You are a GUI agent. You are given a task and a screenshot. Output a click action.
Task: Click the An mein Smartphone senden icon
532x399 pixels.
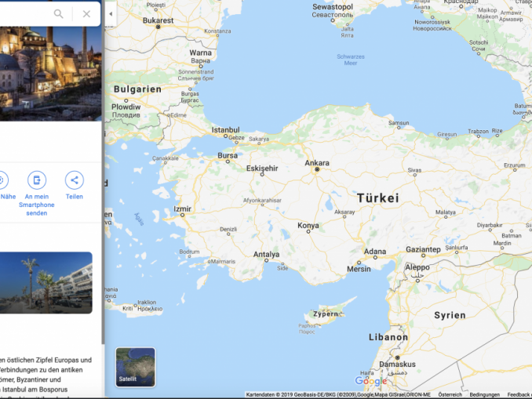coord(37,180)
